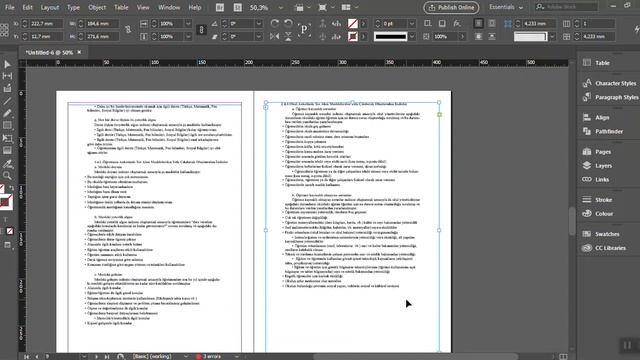Toggle the drop shadow button
Image resolution: width=640 pixels, height=360 pixels.
click(442, 24)
